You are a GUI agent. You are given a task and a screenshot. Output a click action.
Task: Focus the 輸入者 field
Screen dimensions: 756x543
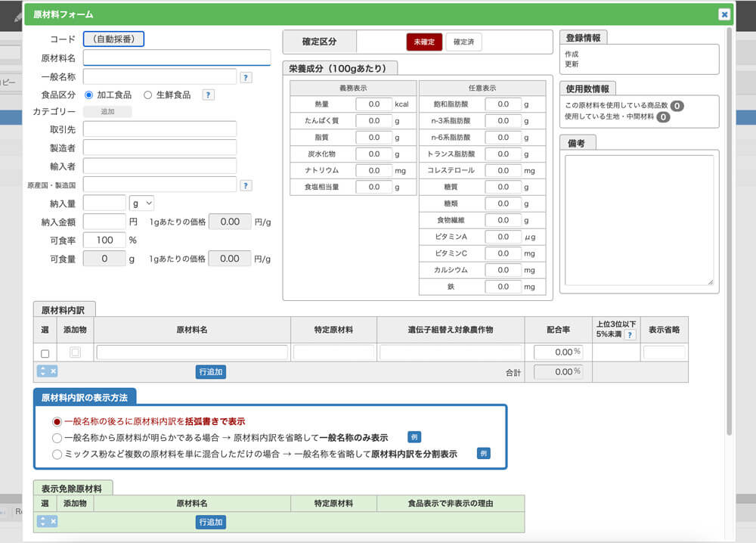[x=160, y=166]
